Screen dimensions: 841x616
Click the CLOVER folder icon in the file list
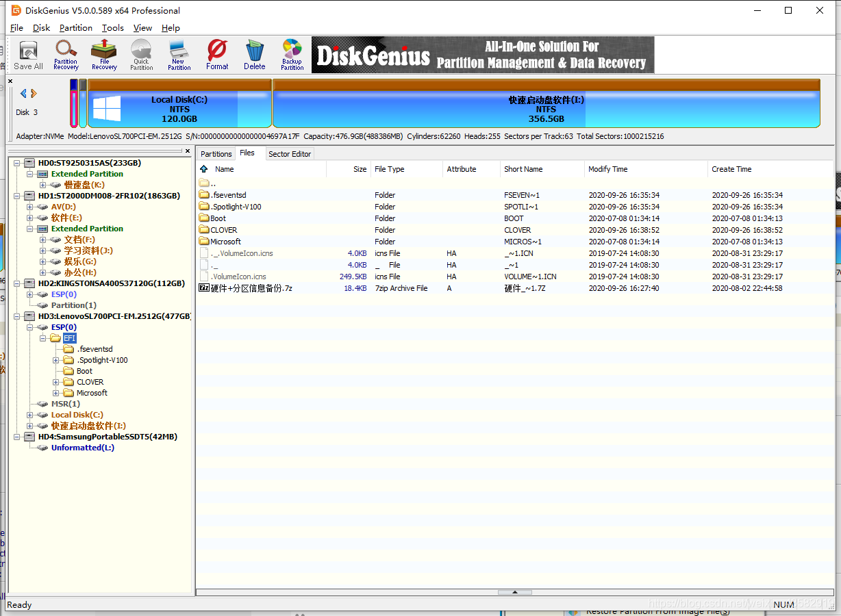(203, 230)
